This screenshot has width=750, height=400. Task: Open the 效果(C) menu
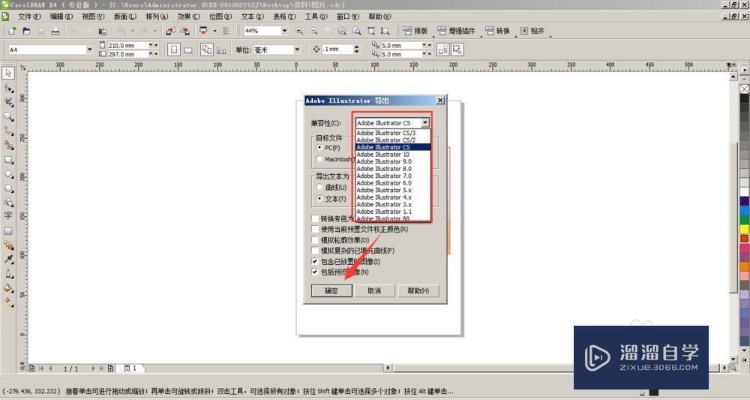(x=188, y=16)
